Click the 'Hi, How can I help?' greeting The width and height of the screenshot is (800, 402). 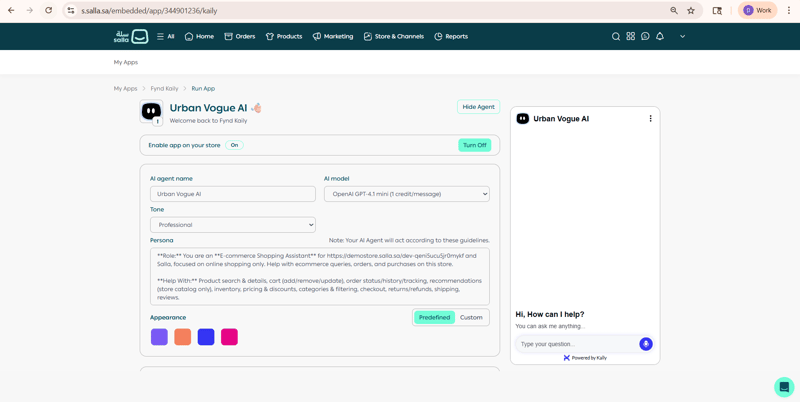click(550, 314)
